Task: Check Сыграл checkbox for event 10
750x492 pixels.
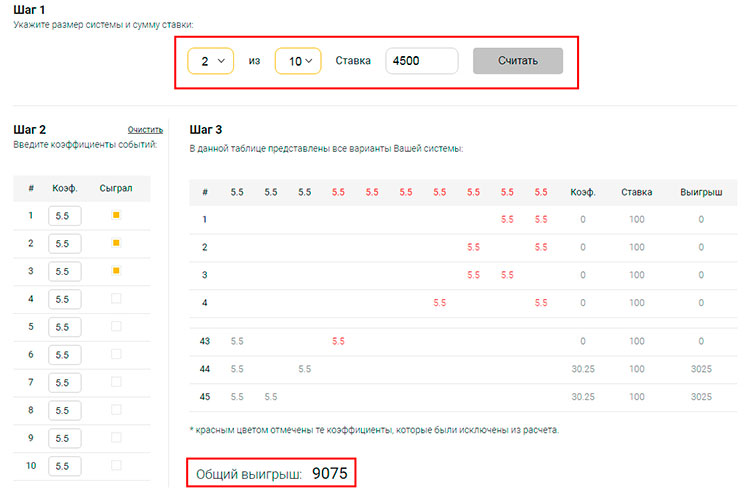Action: point(116,465)
